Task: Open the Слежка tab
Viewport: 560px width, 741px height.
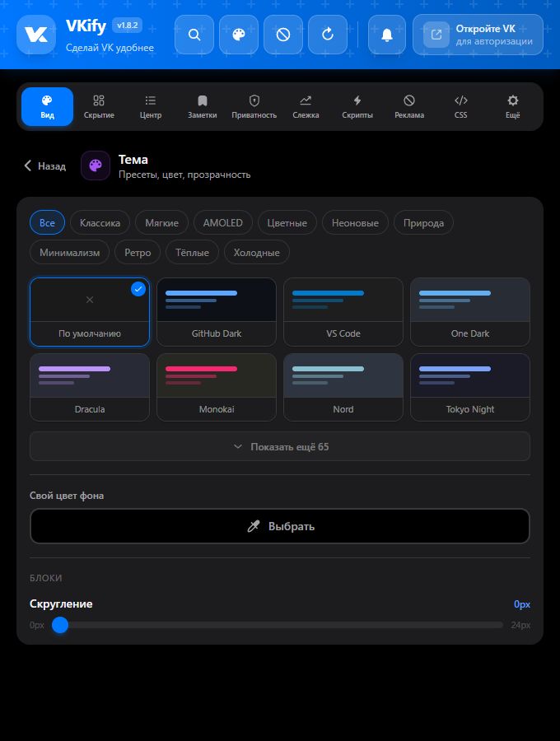Action: 306,107
